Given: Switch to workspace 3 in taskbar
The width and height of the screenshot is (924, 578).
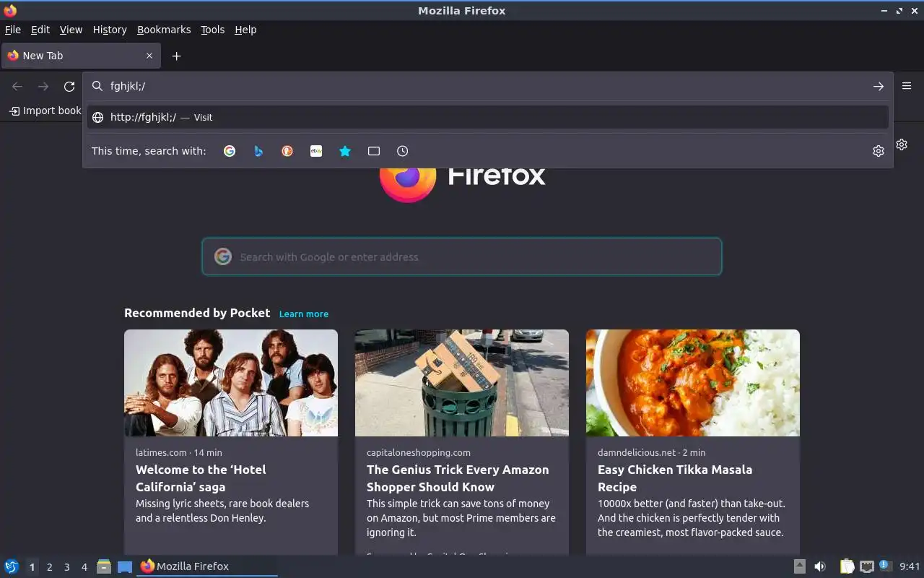Looking at the screenshot, I should pyautogui.click(x=67, y=567).
